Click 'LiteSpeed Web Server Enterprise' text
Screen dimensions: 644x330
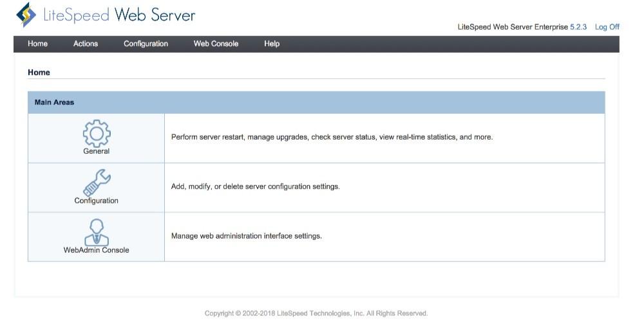513,27
